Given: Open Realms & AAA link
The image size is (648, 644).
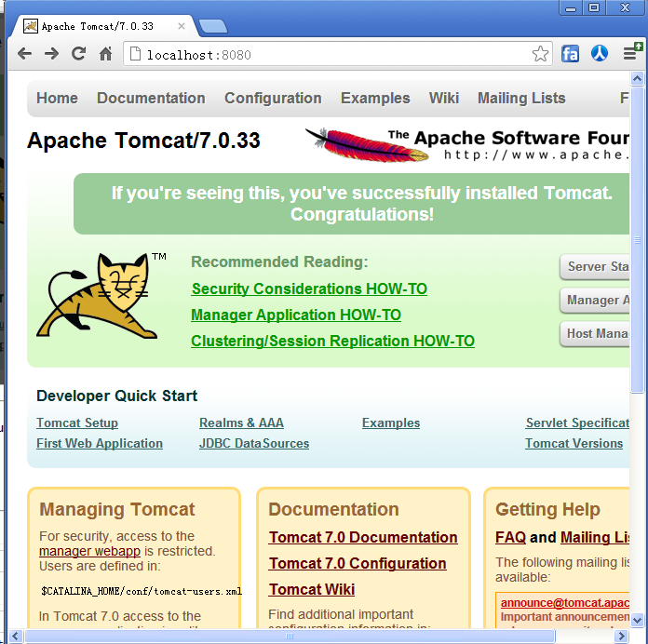Looking at the screenshot, I should click(241, 423).
